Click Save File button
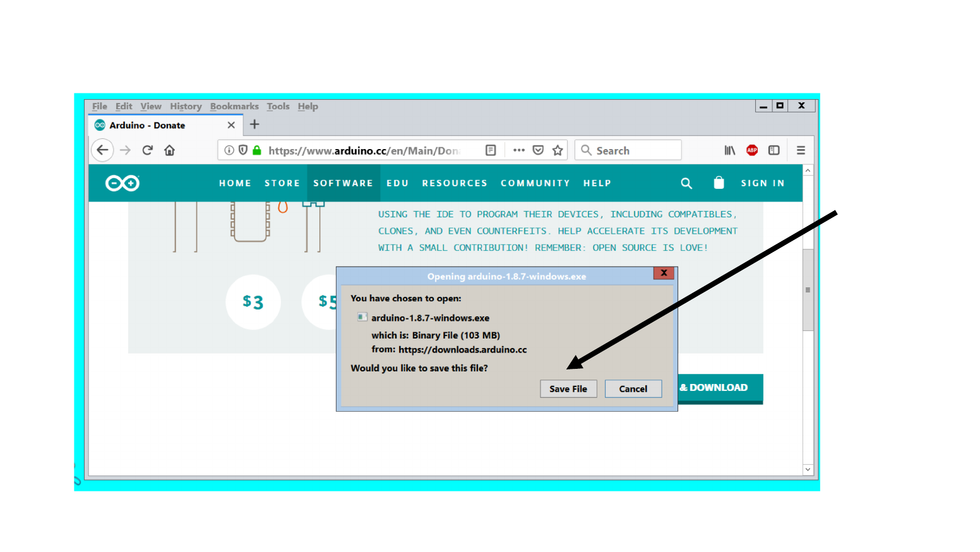 click(x=568, y=389)
